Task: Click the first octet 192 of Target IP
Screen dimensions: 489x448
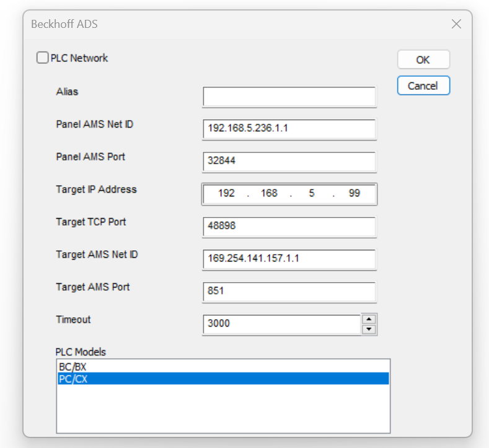Action: (x=226, y=193)
